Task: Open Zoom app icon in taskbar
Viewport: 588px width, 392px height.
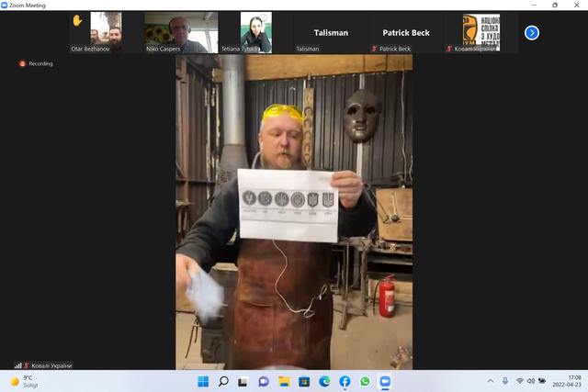Action: coord(385,381)
